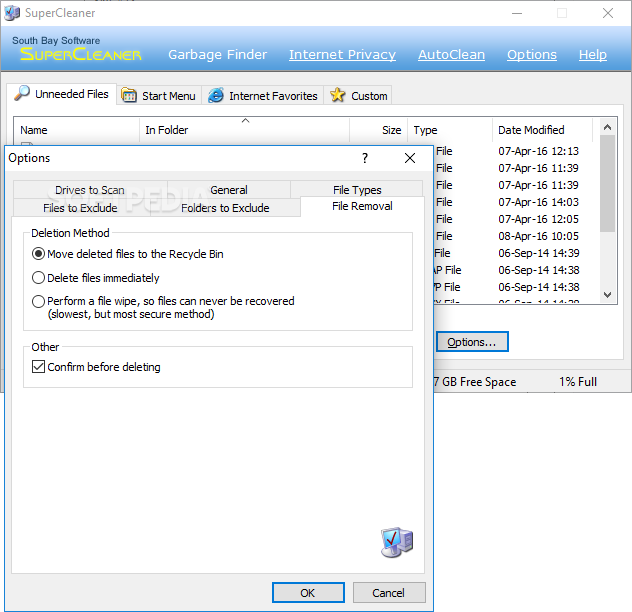Screen dimensions: 632x612
Task: Sort by the Date Modified column header
Action: [542, 130]
